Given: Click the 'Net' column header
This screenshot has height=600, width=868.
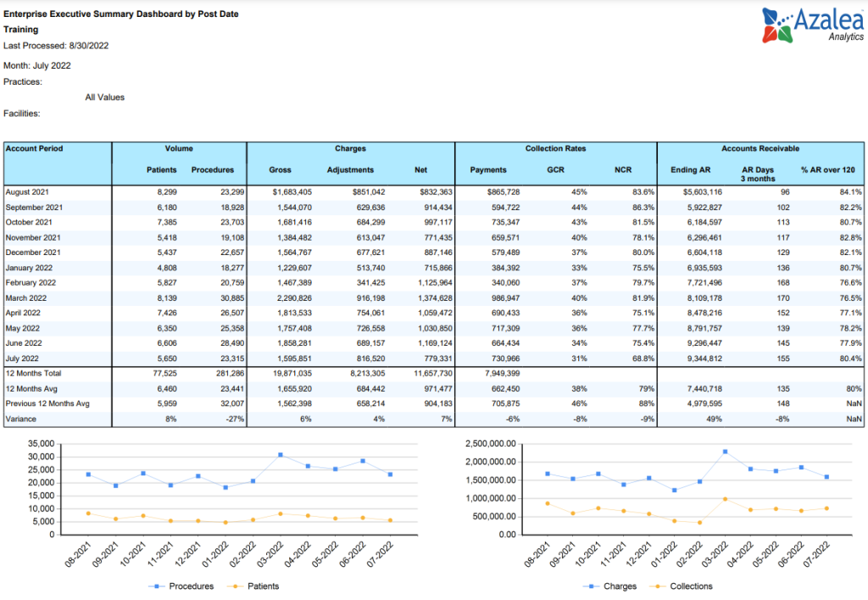Looking at the screenshot, I should click(420, 170).
